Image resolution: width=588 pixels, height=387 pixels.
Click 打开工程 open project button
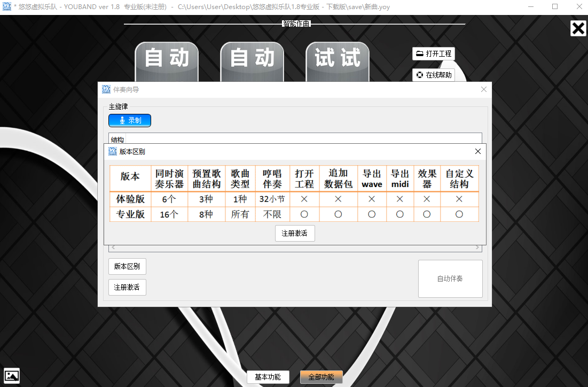click(434, 53)
